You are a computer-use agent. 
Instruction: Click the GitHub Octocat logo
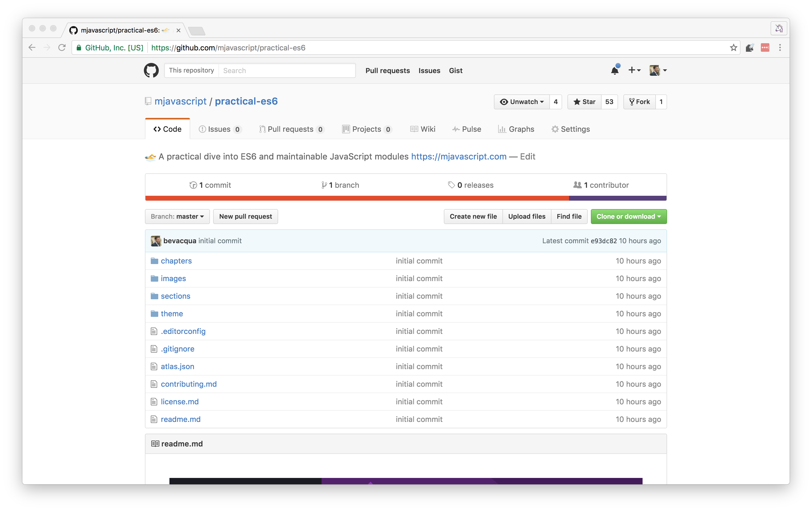(151, 70)
